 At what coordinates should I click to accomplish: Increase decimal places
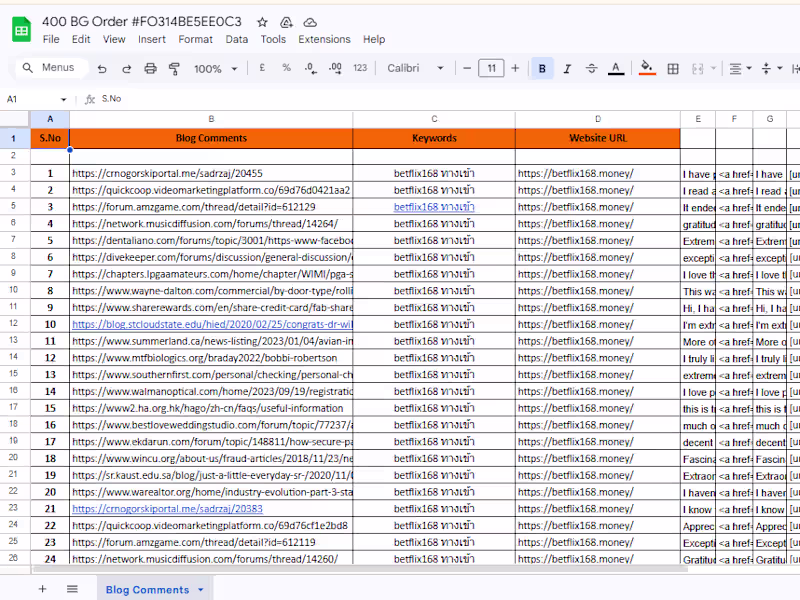pos(335,68)
